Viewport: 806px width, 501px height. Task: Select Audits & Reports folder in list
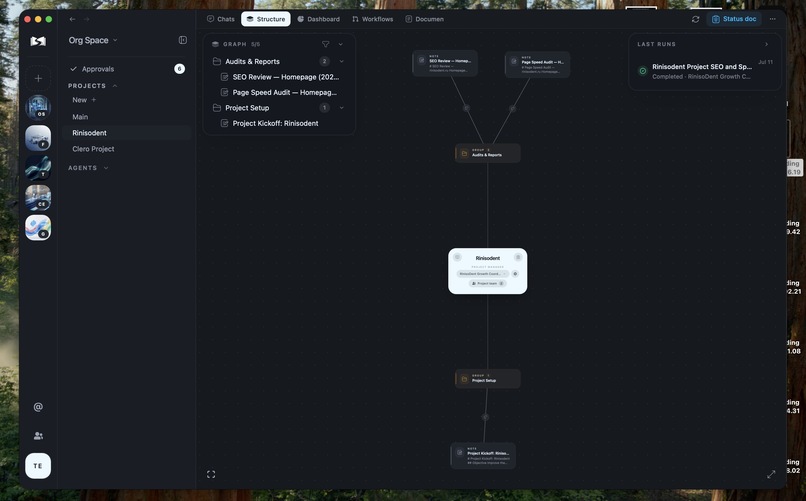tap(252, 61)
